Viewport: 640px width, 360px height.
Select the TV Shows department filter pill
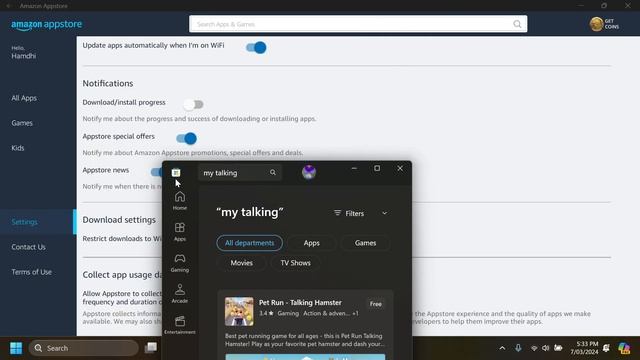coord(295,263)
